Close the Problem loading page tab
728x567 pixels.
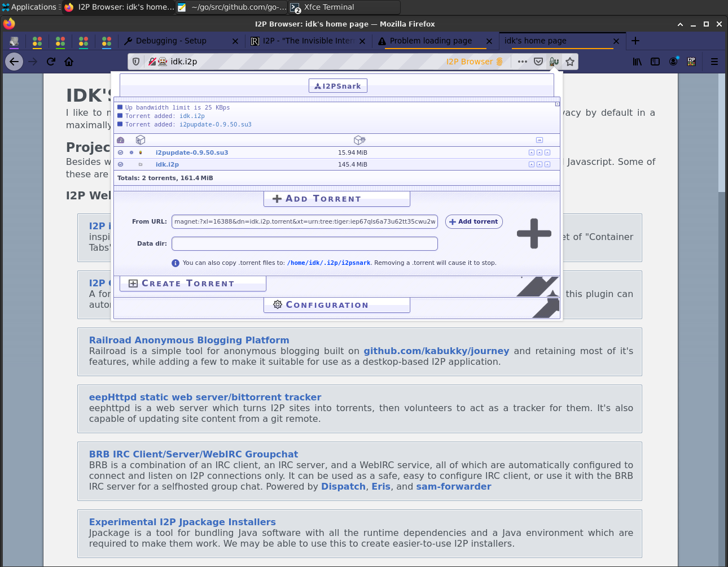pos(489,41)
